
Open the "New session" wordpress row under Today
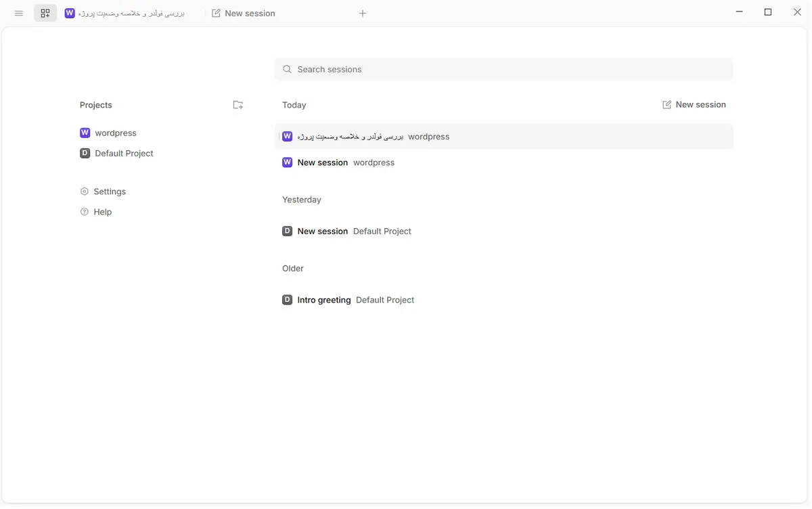pos(503,162)
